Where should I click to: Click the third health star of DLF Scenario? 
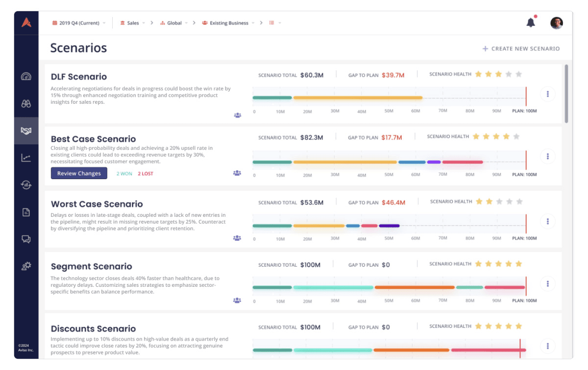[498, 74]
